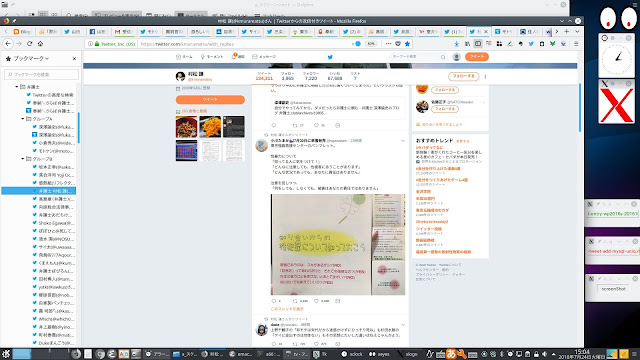Collapse the グループB bookmark folder
This screenshot has height=360, width=640.
(x=22, y=159)
